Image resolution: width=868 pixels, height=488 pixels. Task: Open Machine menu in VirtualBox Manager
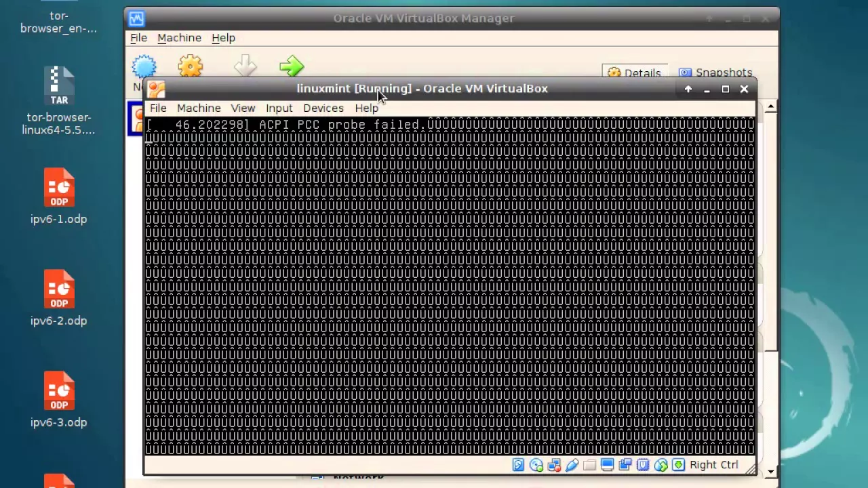click(179, 38)
